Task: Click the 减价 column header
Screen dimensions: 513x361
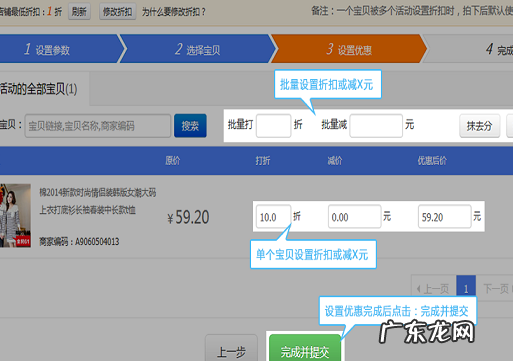Action: (x=335, y=161)
